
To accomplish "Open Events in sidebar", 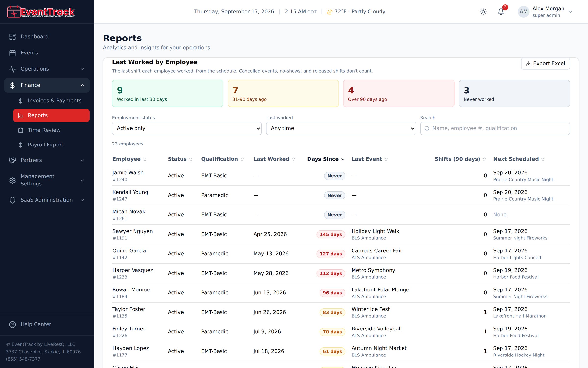I will pyautogui.click(x=47, y=53).
